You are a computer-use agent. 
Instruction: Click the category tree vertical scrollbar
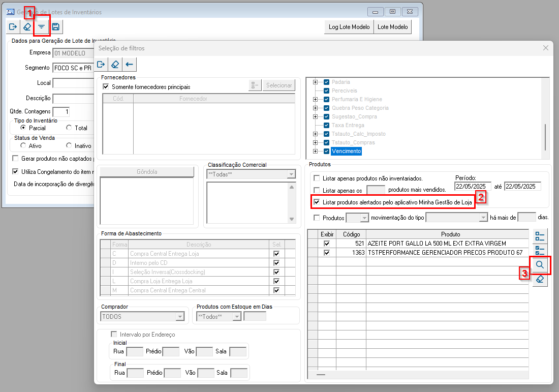click(x=545, y=137)
